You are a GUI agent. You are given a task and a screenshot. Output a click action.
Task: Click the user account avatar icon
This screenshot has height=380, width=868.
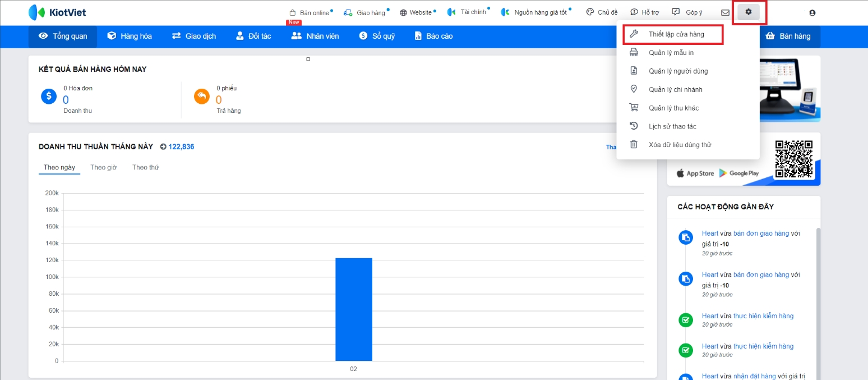pos(812,12)
